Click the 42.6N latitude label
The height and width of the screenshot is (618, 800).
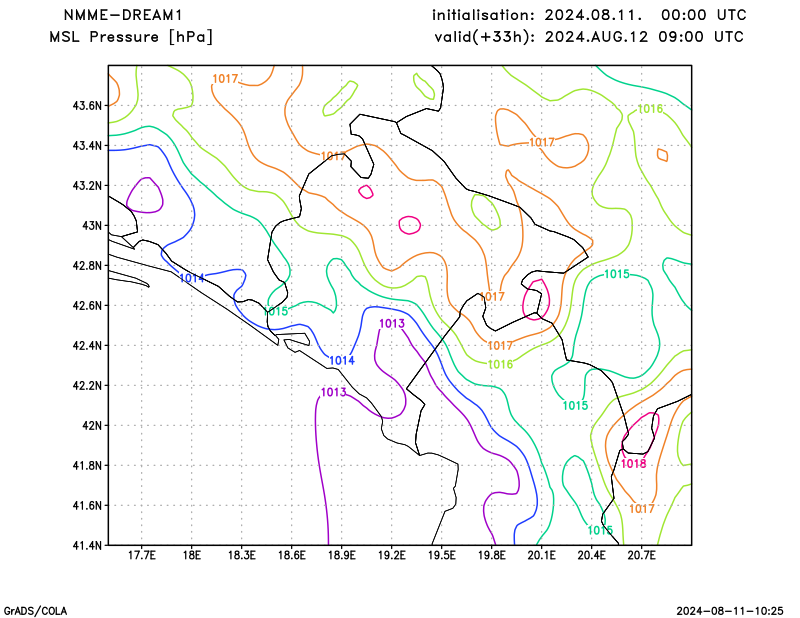pyautogui.click(x=87, y=306)
